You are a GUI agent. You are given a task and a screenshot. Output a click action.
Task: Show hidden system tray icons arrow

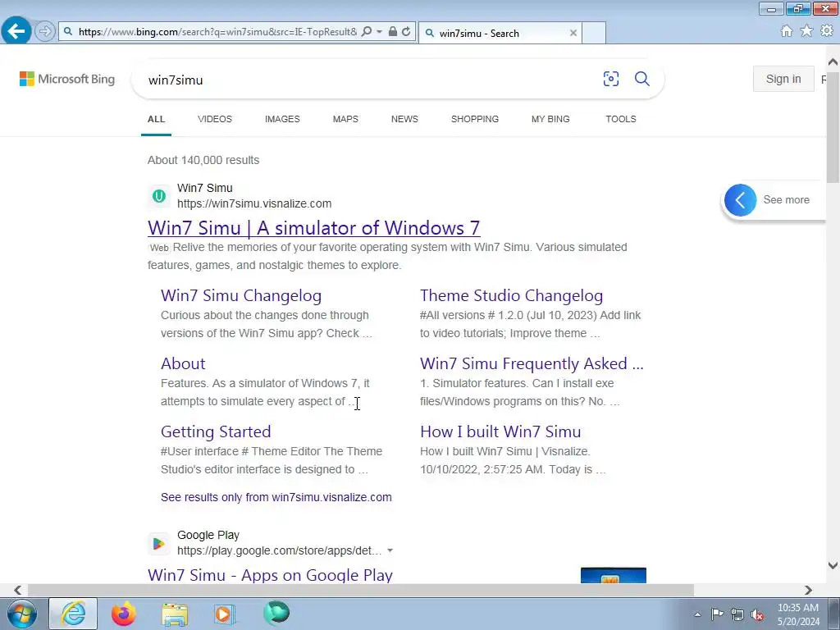click(x=697, y=614)
